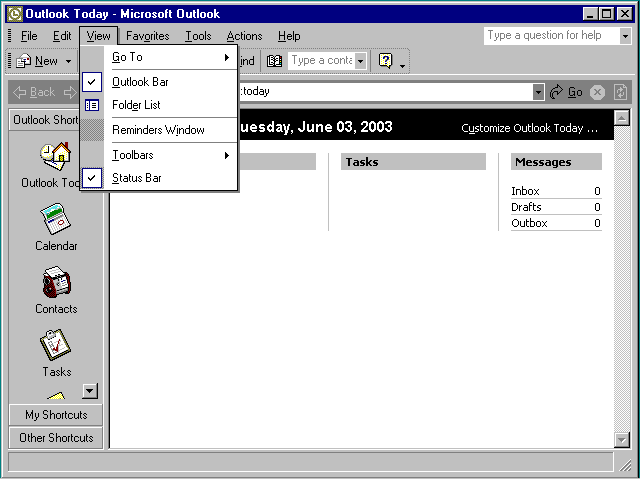Click the vertical scrollbar down arrow
Image resolution: width=640 pixels, height=480 pixels.
621,440
